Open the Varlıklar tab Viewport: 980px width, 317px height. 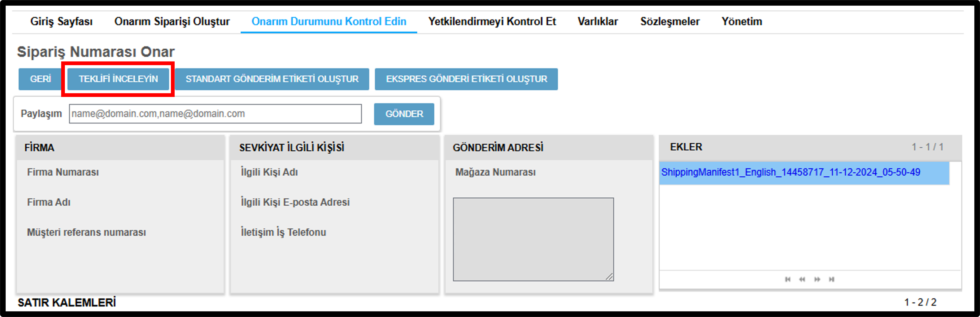point(598,22)
